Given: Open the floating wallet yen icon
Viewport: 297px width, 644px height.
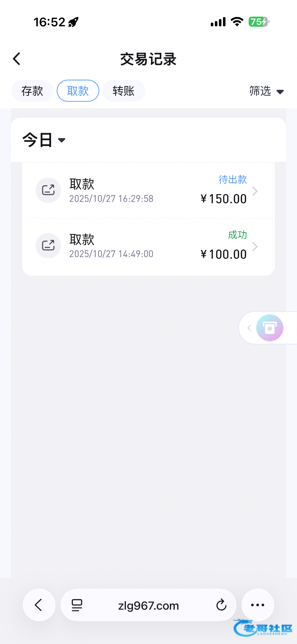Looking at the screenshot, I should tap(270, 328).
